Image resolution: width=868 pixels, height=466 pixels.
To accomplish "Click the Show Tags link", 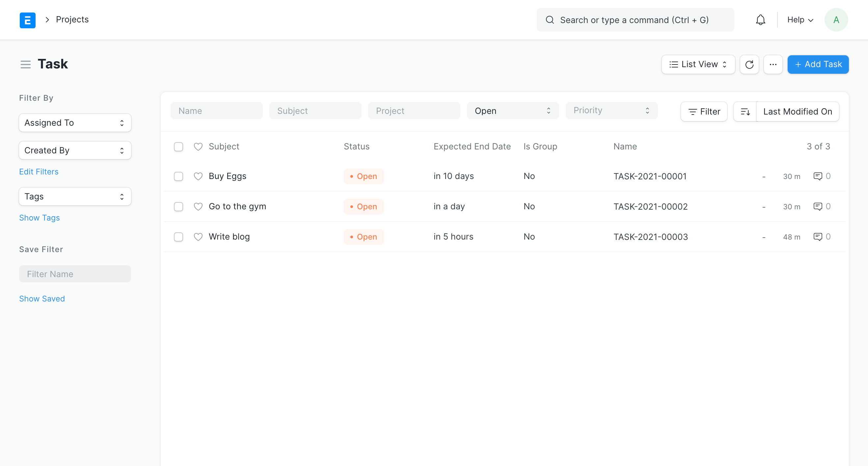I will pyautogui.click(x=39, y=217).
